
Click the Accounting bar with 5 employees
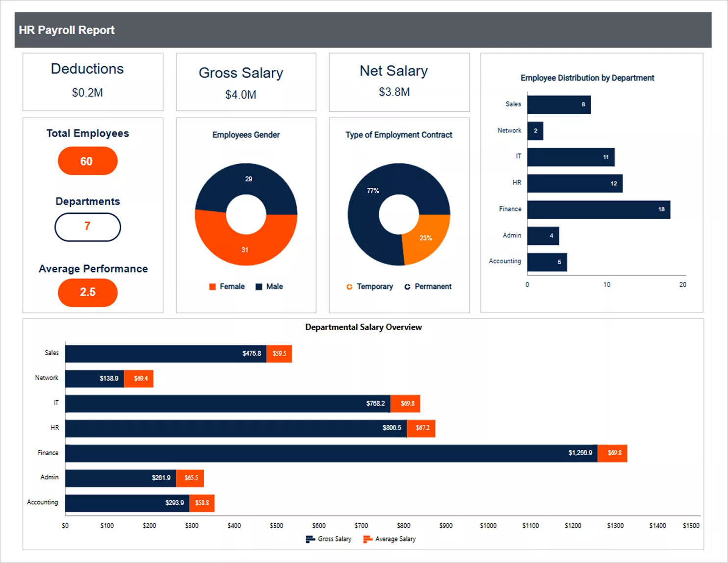point(547,262)
